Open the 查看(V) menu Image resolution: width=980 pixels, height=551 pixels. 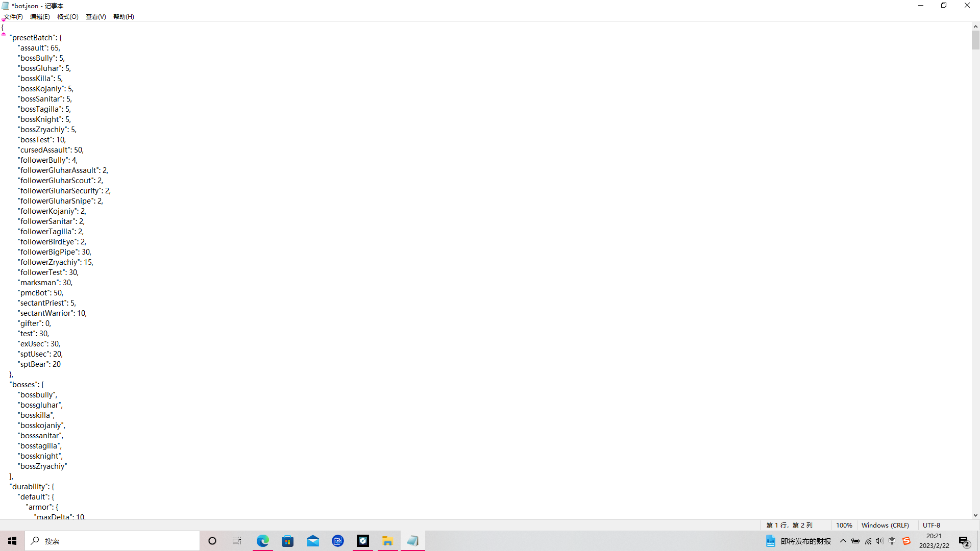pos(96,17)
